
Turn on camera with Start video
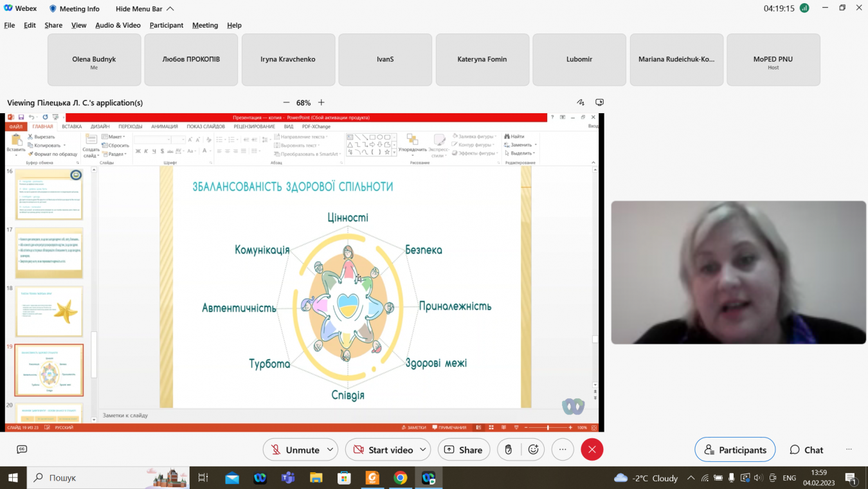pos(382,450)
